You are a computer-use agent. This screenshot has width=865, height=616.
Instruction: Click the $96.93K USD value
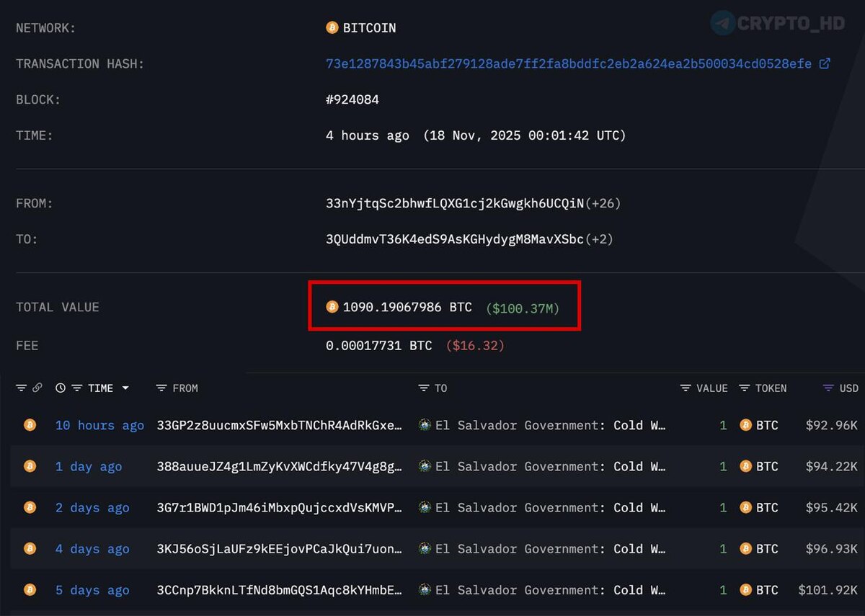831,548
